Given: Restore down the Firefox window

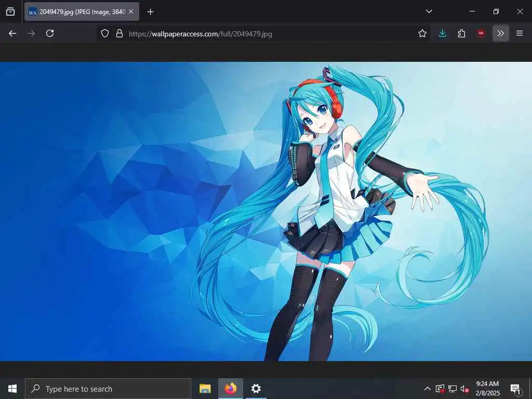Looking at the screenshot, I should tap(496, 11).
